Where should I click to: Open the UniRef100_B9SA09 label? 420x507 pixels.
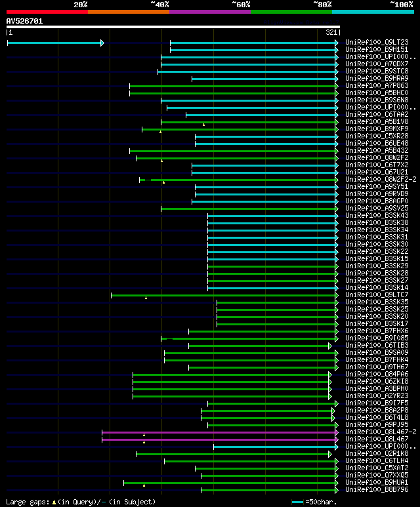pyautogui.click(x=377, y=352)
